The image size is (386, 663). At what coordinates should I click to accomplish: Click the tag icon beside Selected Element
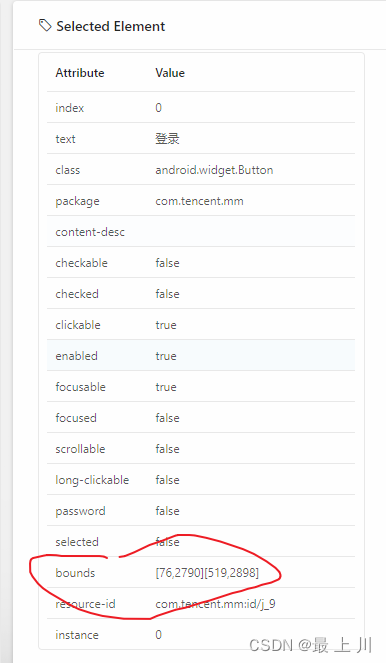[45, 25]
